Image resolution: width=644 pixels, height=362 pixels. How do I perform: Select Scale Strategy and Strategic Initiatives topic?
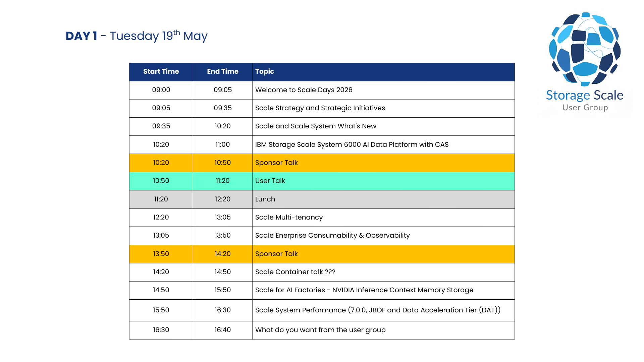click(x=320, y=108)
